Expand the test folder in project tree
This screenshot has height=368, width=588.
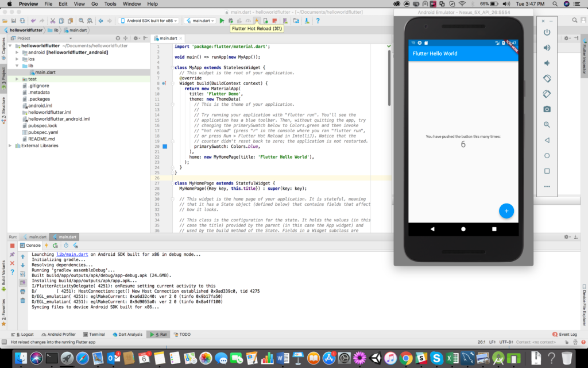(17, 79)
